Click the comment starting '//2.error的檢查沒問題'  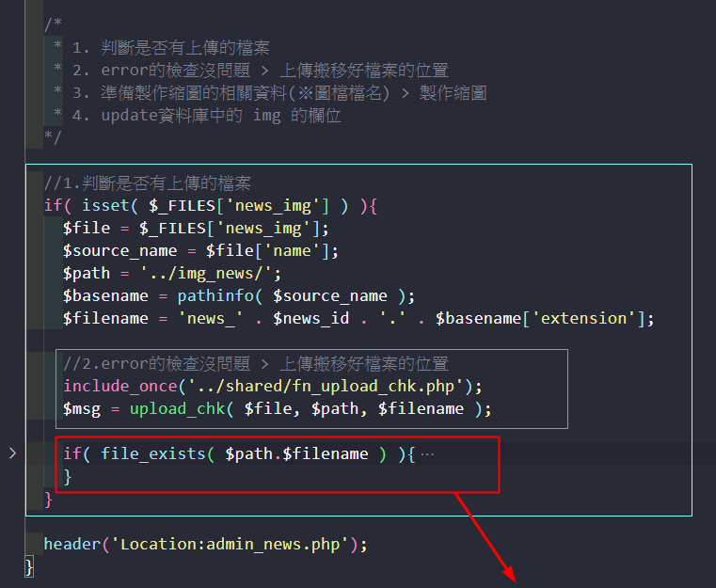click(x=256, y=364)
